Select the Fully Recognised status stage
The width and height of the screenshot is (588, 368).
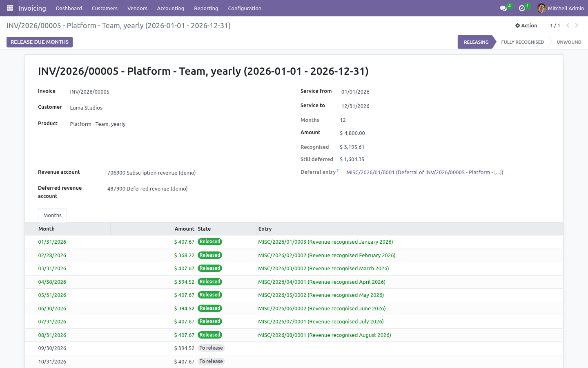click(x=522, y=42)
